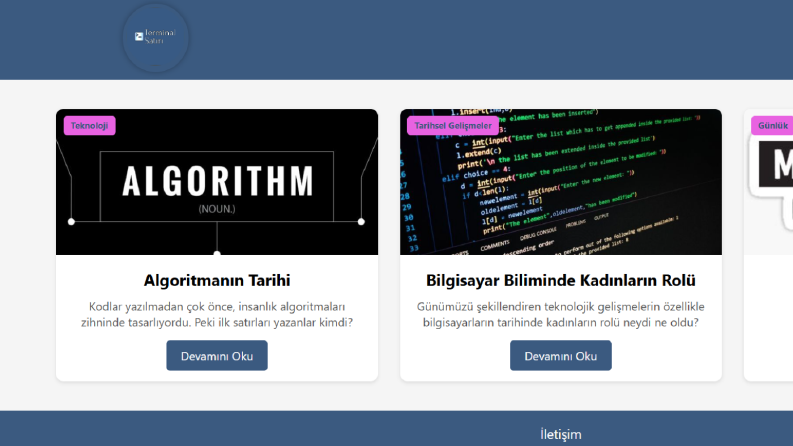
Task: Click the code screenshot card image
Action: click(561, 182)
